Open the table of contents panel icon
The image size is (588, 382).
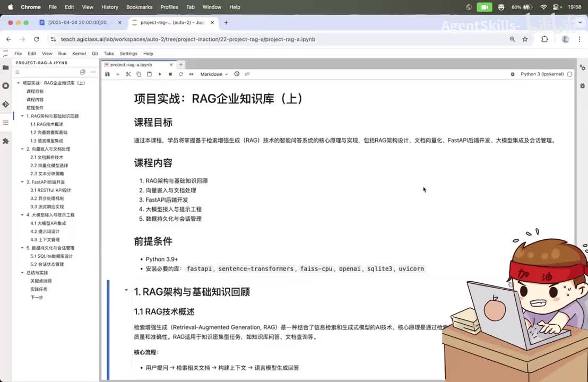6,123
